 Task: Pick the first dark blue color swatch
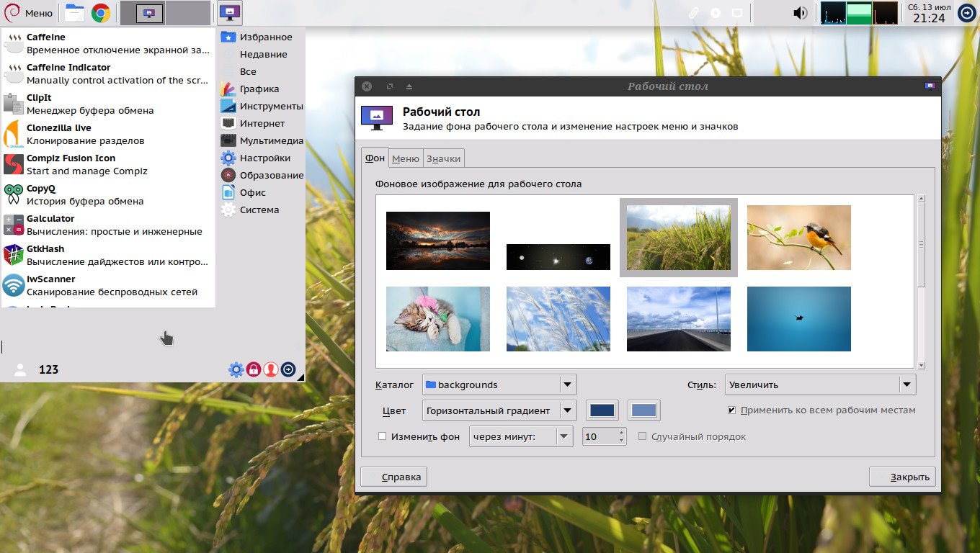(x=602, y=410)
